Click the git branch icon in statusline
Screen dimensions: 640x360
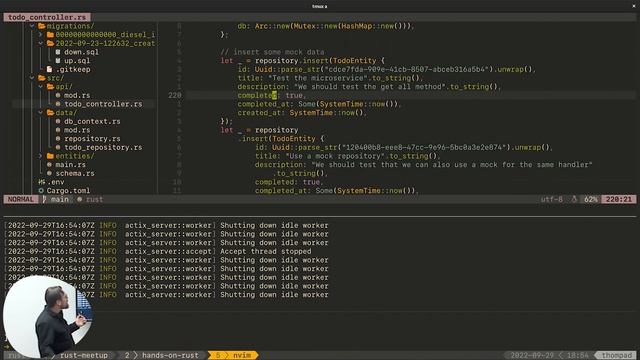[44, 199]
